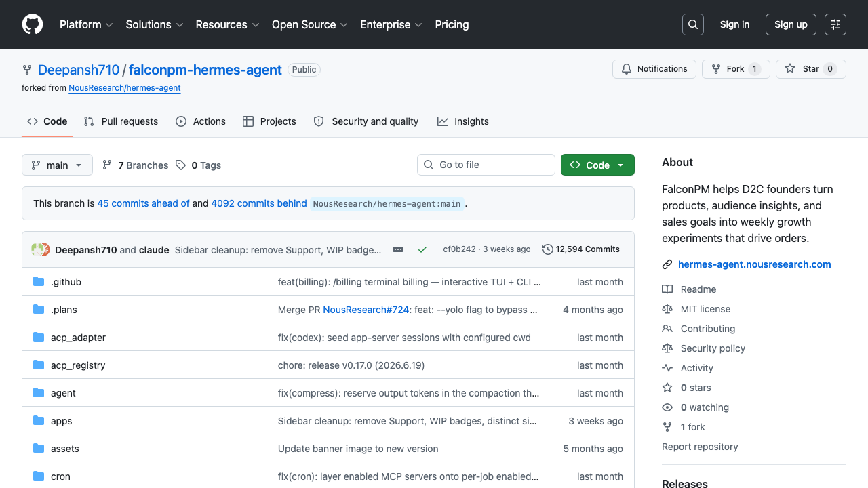The image size is (868, 488).
Task: Click the link icon beside hermes-agent.nousresearch.com
Action: click(667, 264)
